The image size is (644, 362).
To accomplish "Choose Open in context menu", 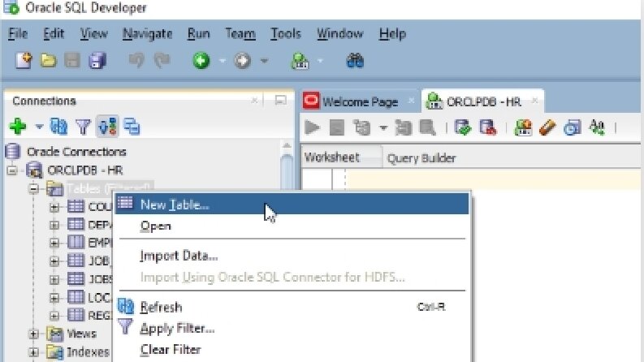I will (x=292, y=226).
